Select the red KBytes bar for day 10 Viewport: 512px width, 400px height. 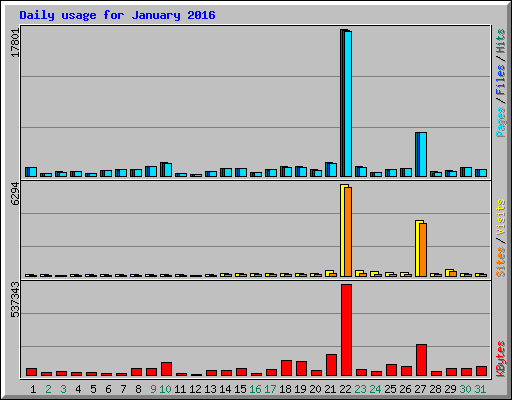coord(166,369)
